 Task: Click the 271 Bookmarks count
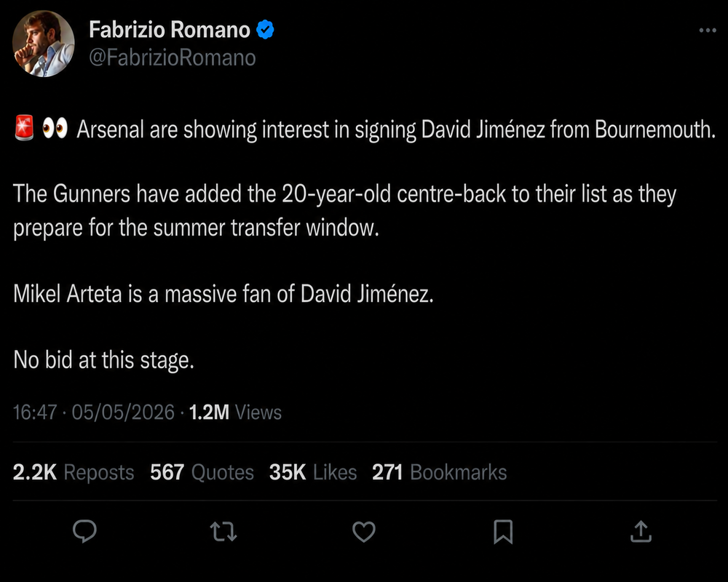click(439, 472)
